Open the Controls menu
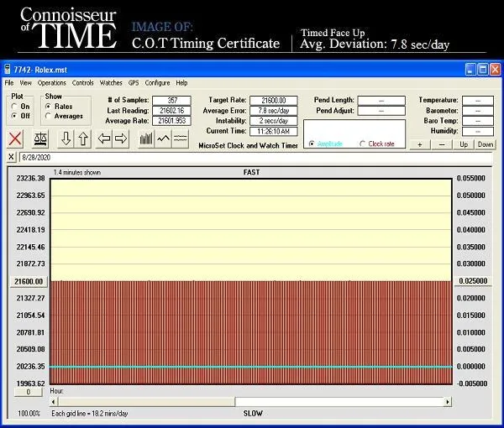504x428 pixels. coord(83,83)
